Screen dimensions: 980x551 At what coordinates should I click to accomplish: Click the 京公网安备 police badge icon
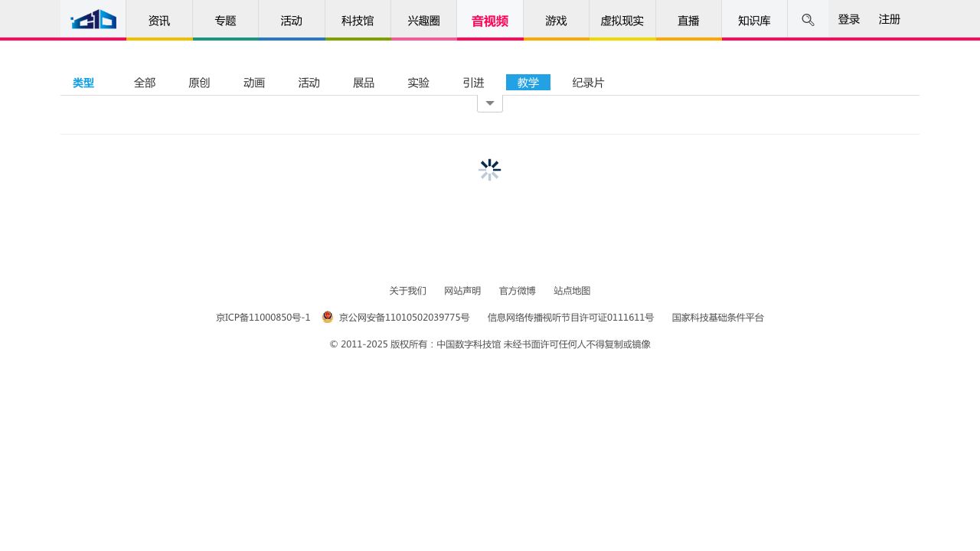coord(327,317)
